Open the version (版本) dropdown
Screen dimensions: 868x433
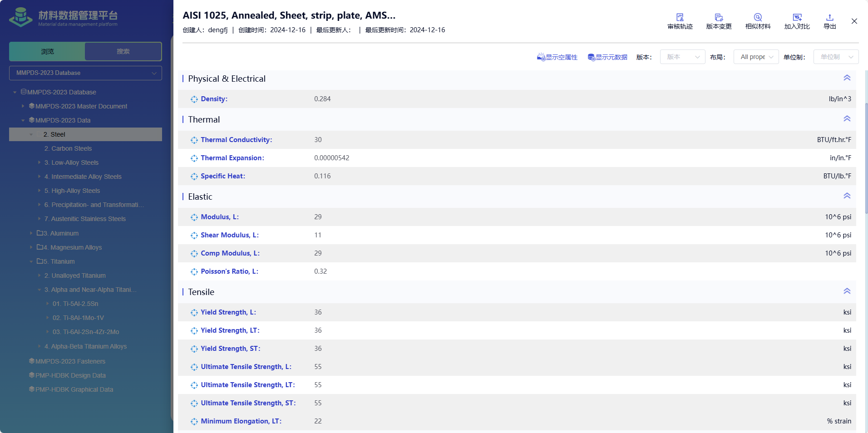pyautogui.click(x=682, y=57)
